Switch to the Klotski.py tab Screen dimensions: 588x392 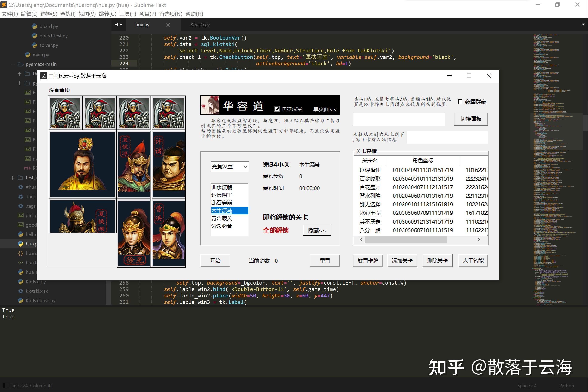(200, 24)
